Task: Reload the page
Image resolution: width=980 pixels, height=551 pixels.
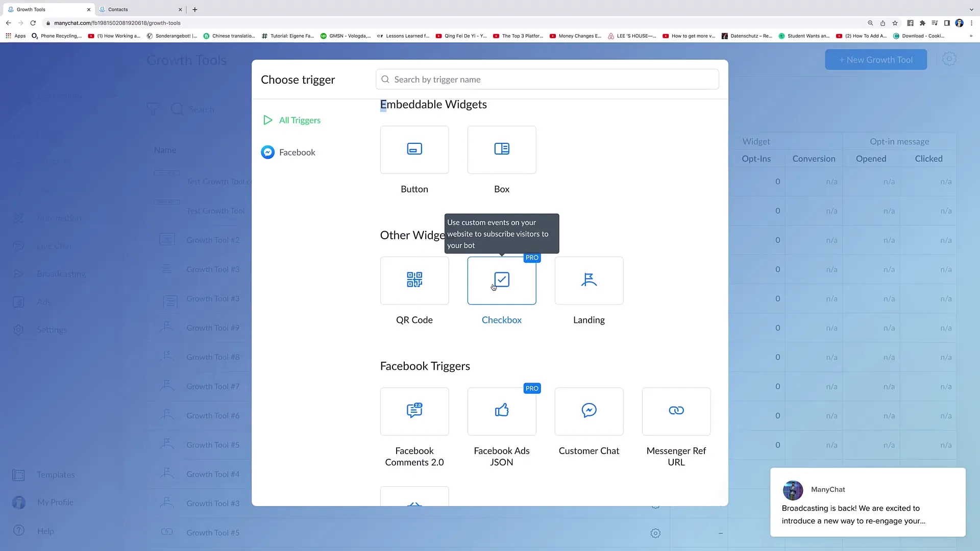Action: pos(33,23)
